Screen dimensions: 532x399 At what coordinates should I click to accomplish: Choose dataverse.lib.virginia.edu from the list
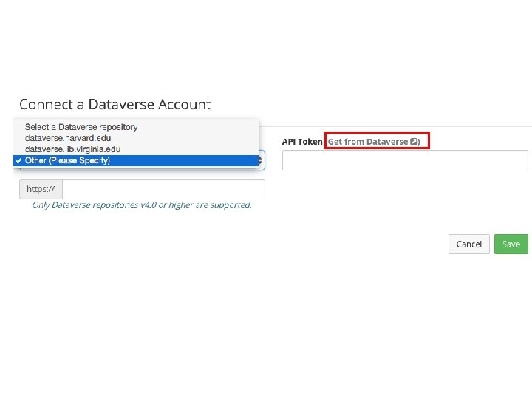[136, 149]
